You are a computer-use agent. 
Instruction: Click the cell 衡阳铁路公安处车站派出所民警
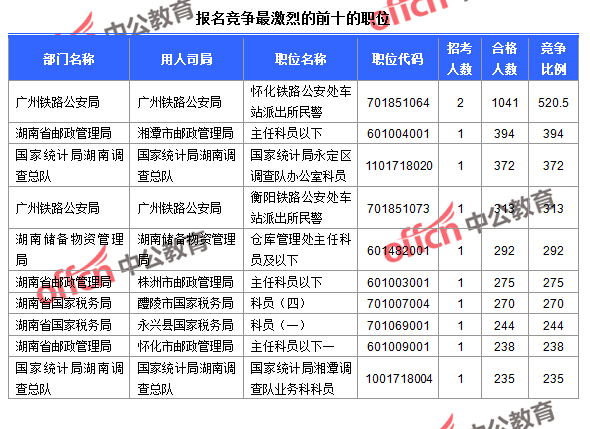coord(301,208)
